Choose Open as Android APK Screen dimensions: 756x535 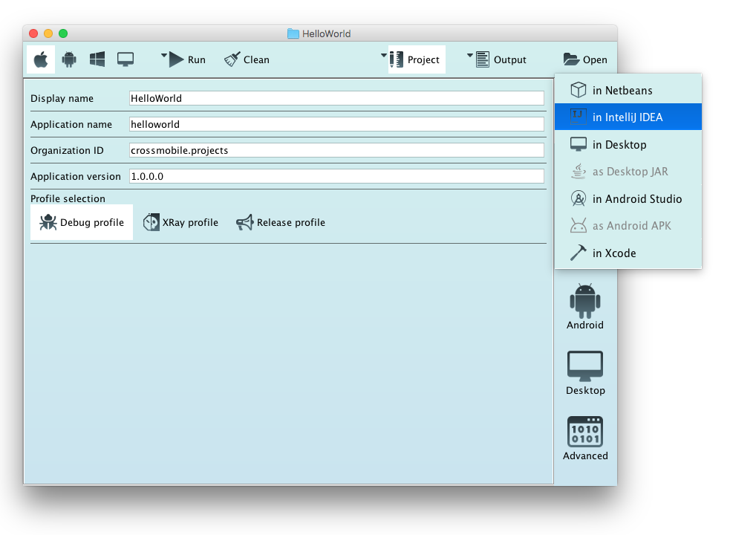coord(628,225)
